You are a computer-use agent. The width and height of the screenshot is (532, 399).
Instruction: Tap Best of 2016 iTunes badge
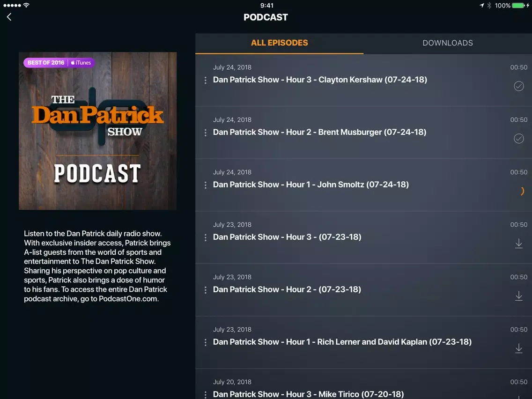click(x=59, y=62)
